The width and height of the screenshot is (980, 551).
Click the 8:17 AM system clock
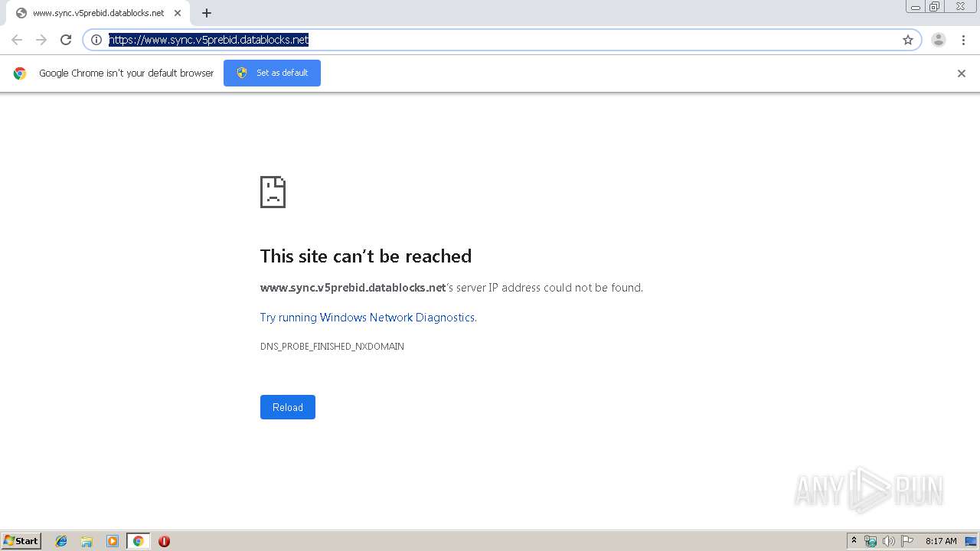[941, 541]
